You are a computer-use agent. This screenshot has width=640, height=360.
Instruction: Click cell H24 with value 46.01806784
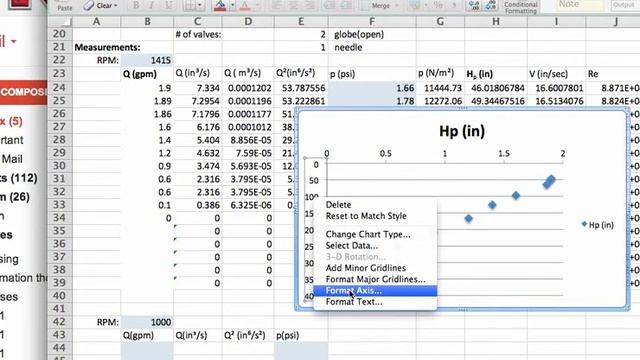coord(496,88)
